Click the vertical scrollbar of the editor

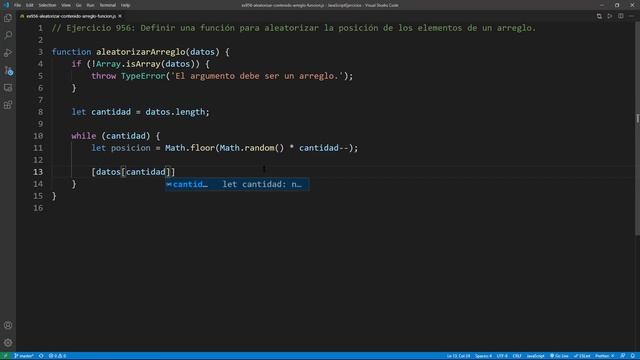637,129
